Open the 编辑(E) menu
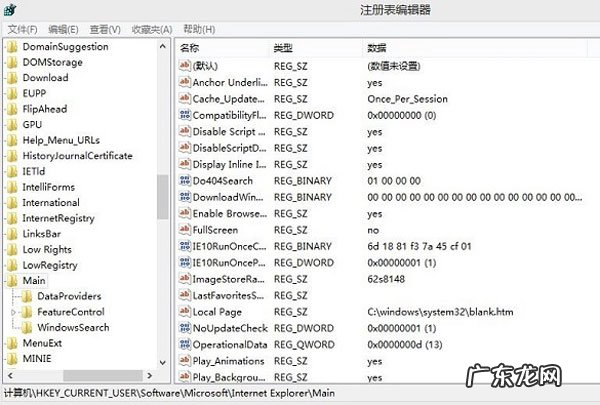600x405 pixels. (x=64, y=29)
